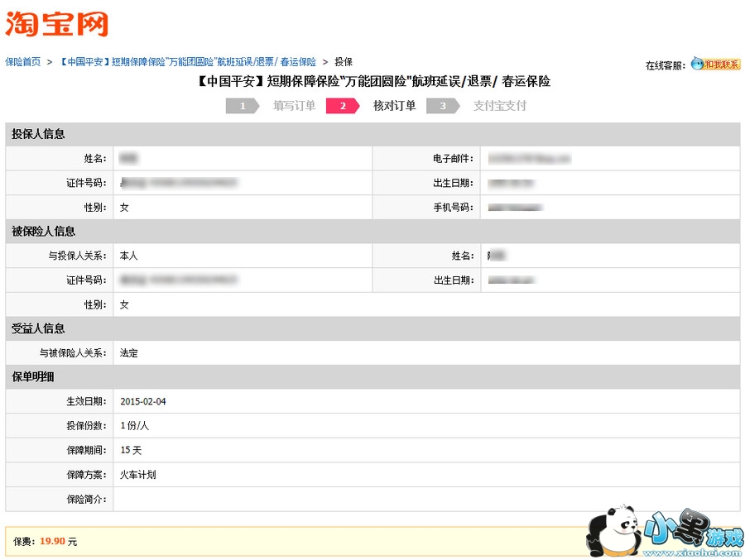The width and height of the screenshot is (745, 560).
Task: Click the page title 【中国平安】短期保障保险
Action: point(373,81)
